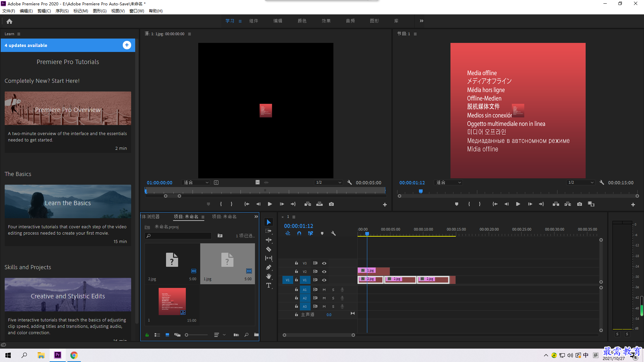Open Source monitor playback resolution dropdown
This screenshot has height=362, width=644.
point(328,183)
